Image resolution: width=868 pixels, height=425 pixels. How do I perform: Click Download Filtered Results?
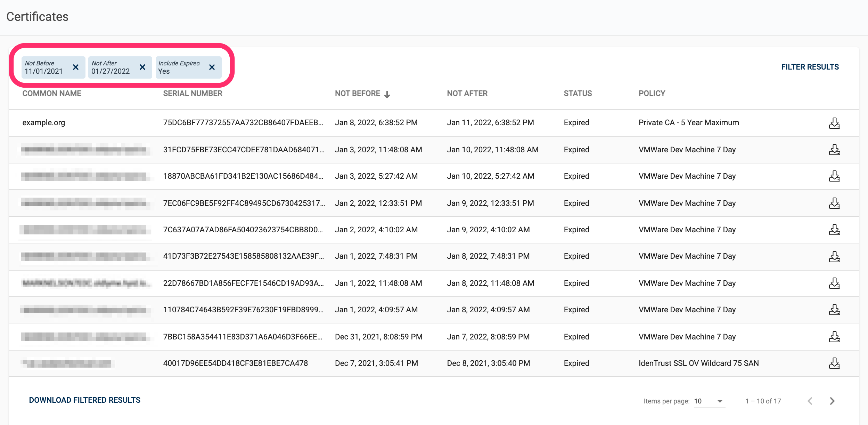pyautogui.click(x=85, y=400)
